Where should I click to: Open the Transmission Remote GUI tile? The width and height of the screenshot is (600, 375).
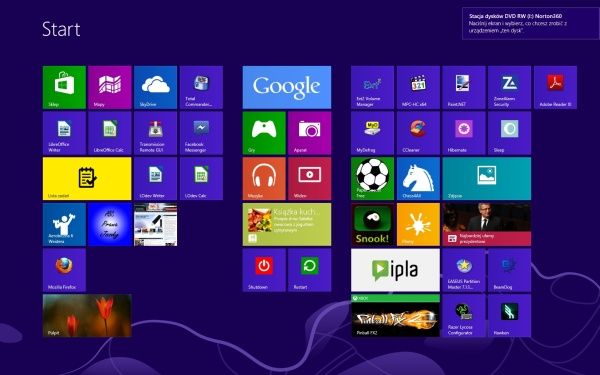point(155,133)
